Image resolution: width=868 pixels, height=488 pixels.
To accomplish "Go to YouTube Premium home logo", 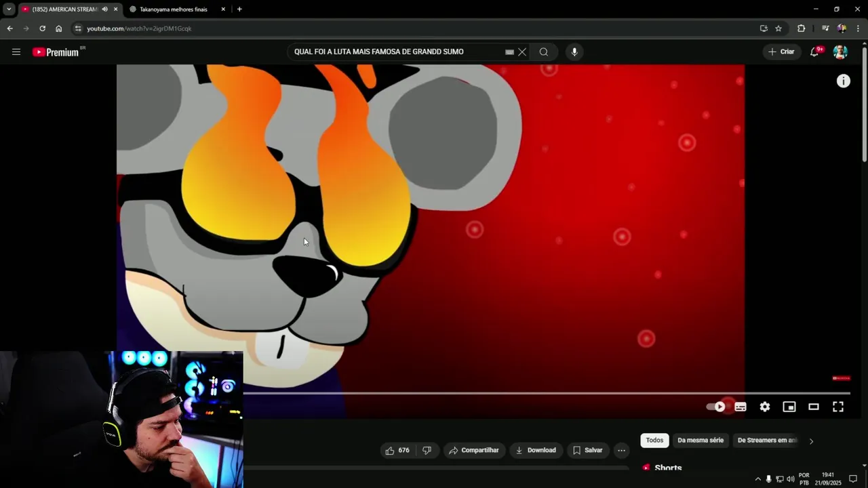I will pos(56,52).
